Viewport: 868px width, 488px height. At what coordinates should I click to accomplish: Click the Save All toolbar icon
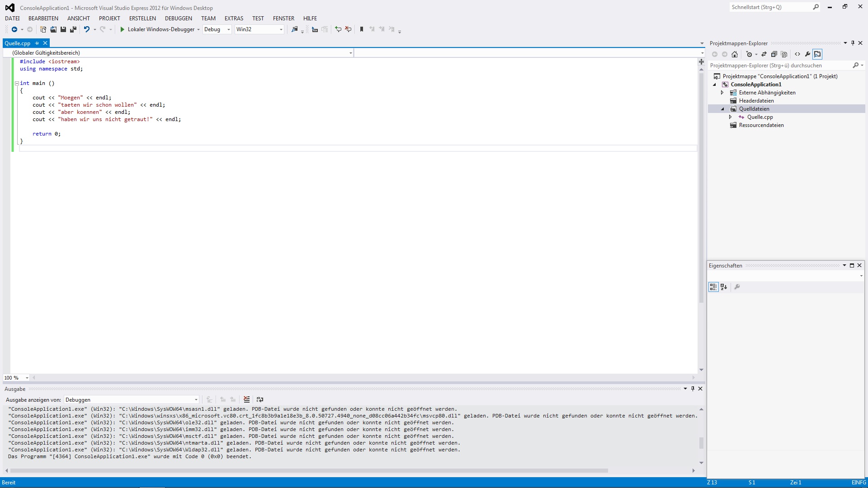tap(73, 29)
